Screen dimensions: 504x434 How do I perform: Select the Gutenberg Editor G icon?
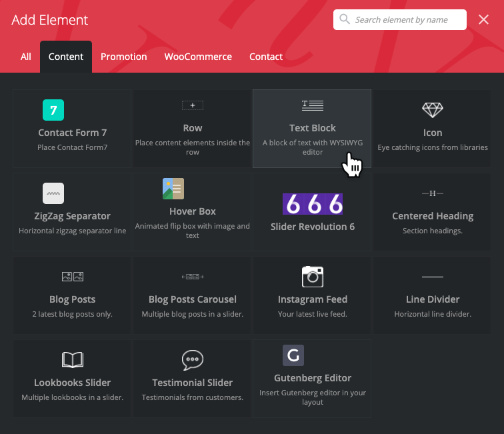(x=293, y=355)
